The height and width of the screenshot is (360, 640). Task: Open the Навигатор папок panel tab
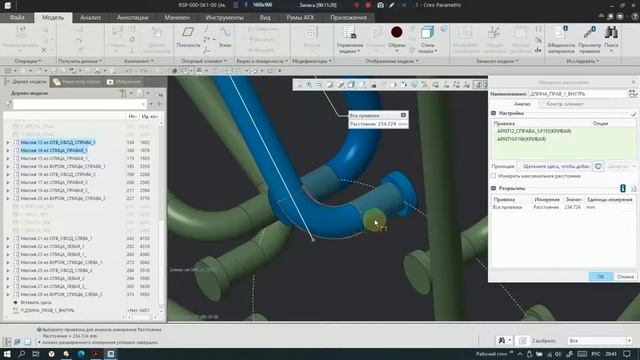(x=76, y=82)
